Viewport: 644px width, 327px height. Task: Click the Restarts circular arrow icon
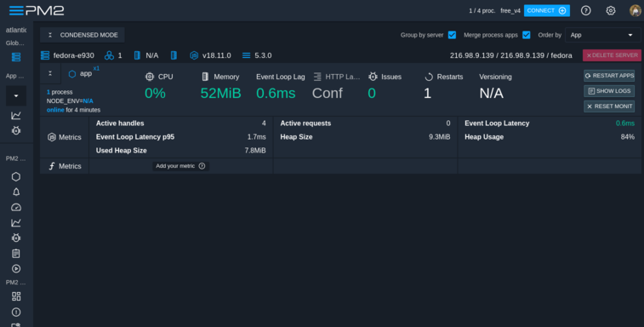[x=429, y=77]
